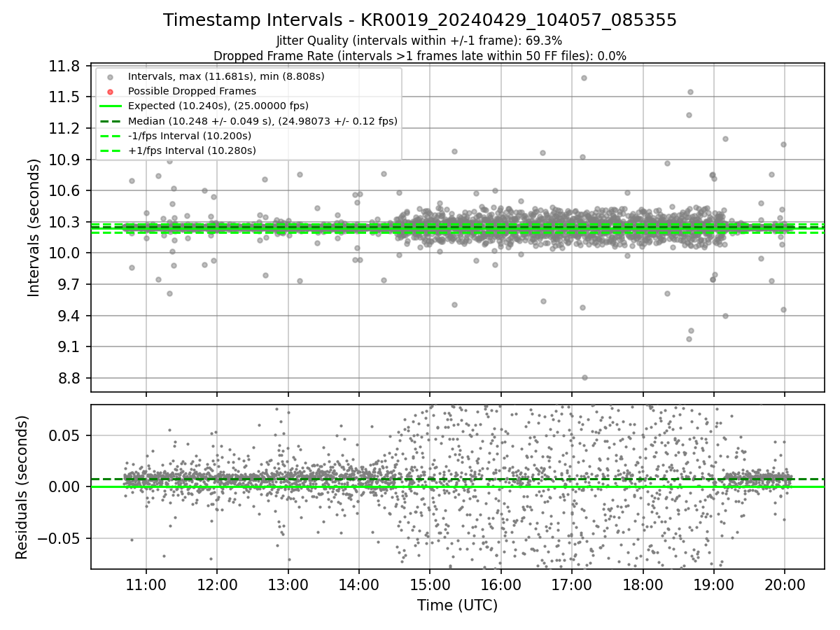Image resolution: width=840 pixels, height=630 pixels.
Task: Click the 10.0 tick label on intervals axis
Action: 64,253
